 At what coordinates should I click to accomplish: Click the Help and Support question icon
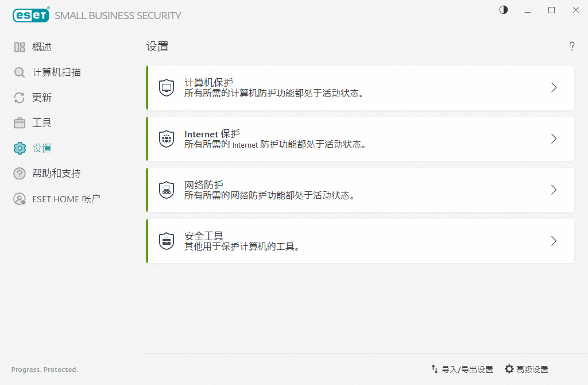click(20, 174)
